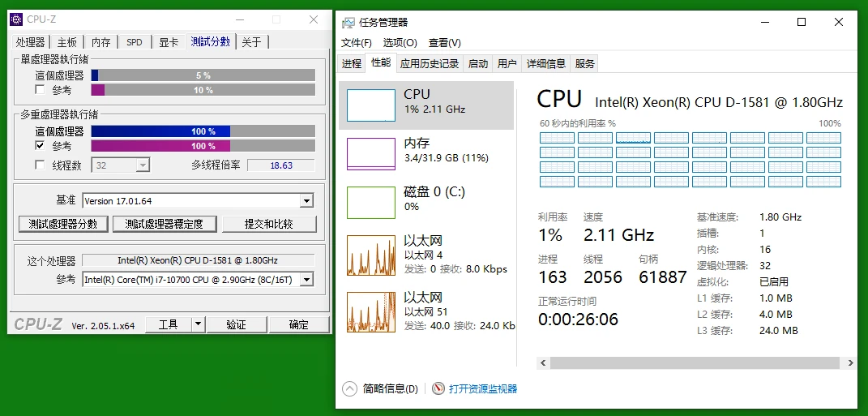Collapse details with the 简略信息 chevron icon
Viewport: 868px width, 416px height.
[349, 388]
